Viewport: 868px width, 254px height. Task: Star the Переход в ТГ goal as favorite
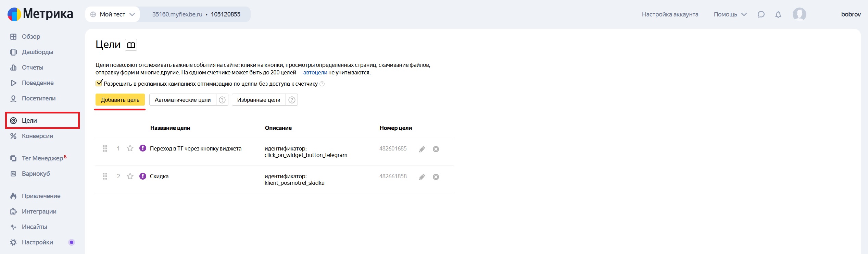point(130,148)
